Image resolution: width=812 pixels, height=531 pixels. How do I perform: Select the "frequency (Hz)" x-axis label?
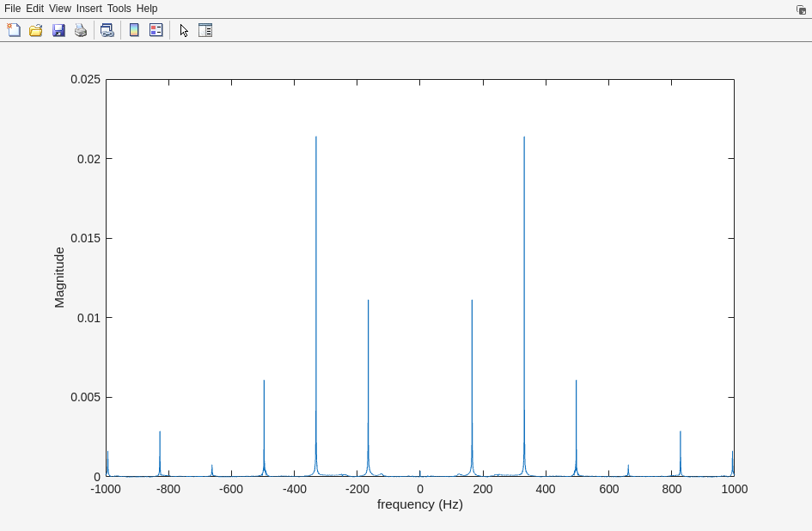tap(419, 504)
